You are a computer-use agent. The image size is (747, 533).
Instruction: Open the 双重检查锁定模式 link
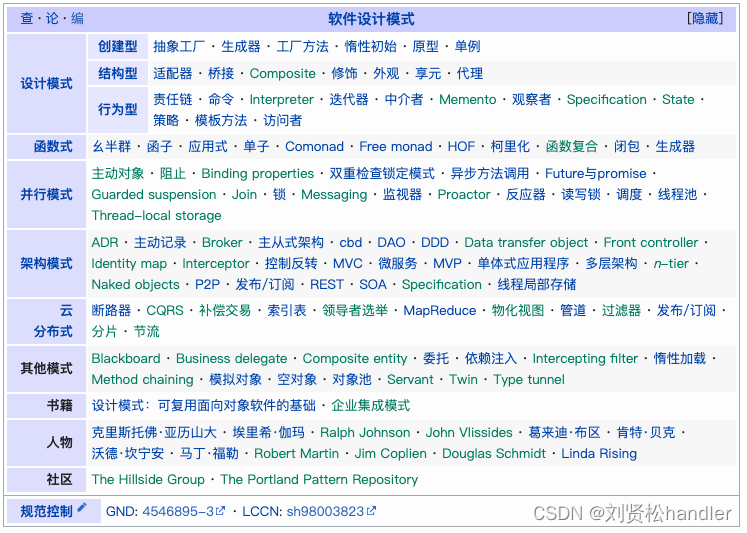tap(382, 173)
